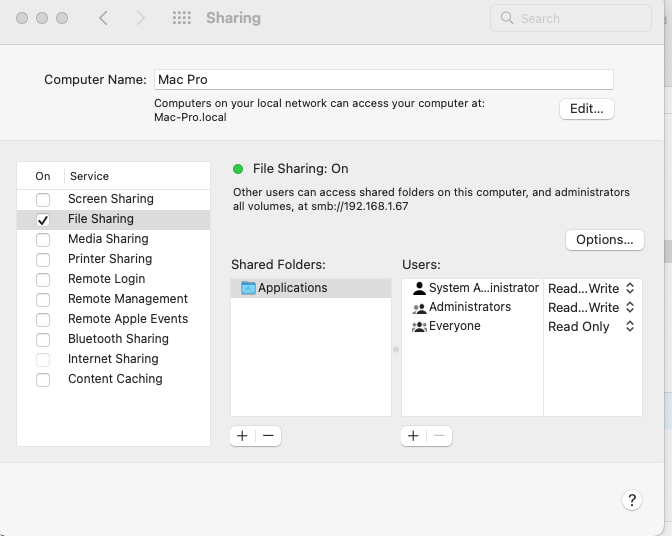Select Content Caching service in list
Screen dimensions: 672x536
(115, 379)
